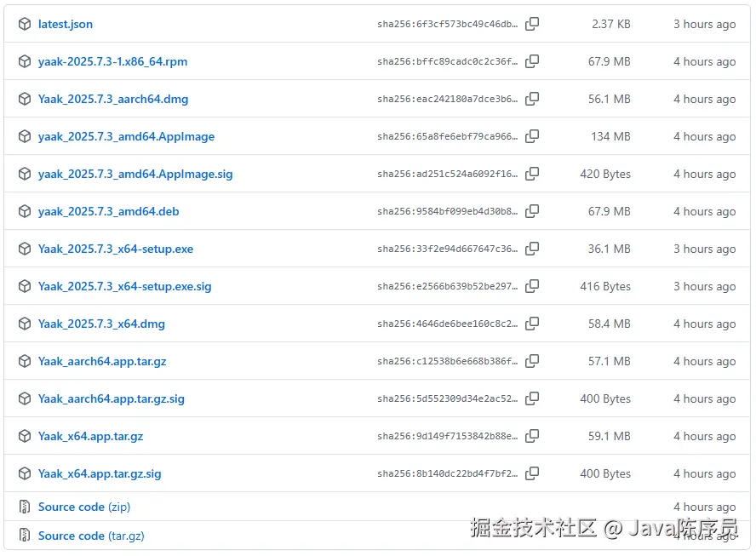Screen dimensions: 756x556
Task: Copy hash of Yaak_x64.app.tar.gz
Action: click(x=532, y=436)
